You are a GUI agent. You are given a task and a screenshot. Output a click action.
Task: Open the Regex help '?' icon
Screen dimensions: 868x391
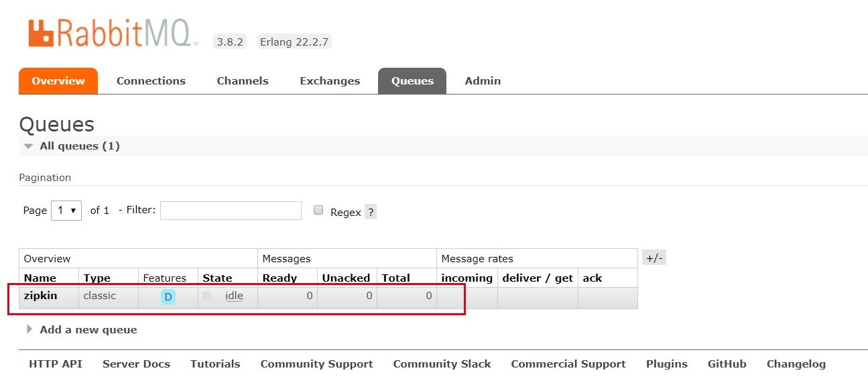[371, 212]
